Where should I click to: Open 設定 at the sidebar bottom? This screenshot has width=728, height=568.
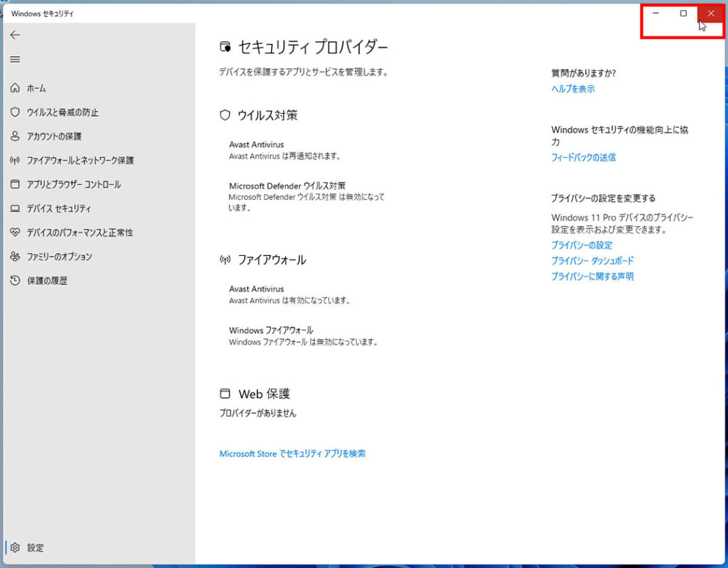(x=35, y=548)
